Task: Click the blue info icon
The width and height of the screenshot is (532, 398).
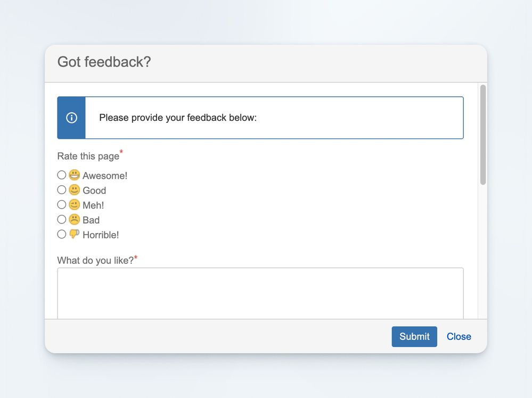Action: pyautogui.click(x=71, y=118)
